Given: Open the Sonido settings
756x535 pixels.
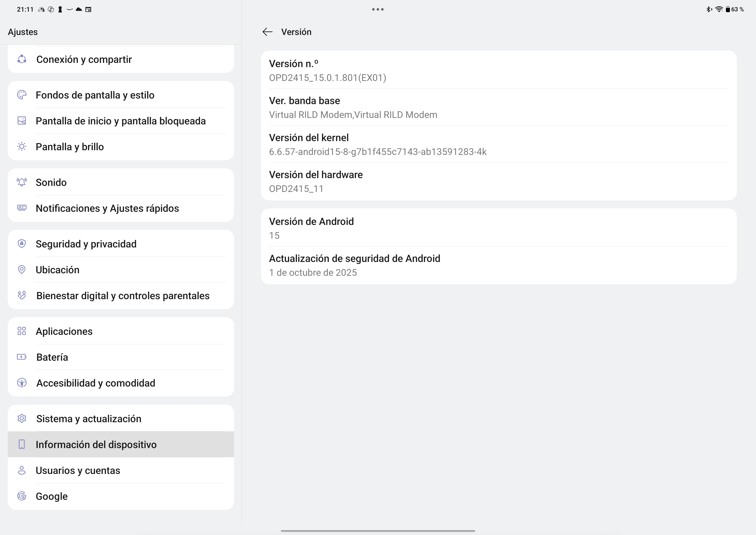Looking at the screenshot, I should 121,182.
